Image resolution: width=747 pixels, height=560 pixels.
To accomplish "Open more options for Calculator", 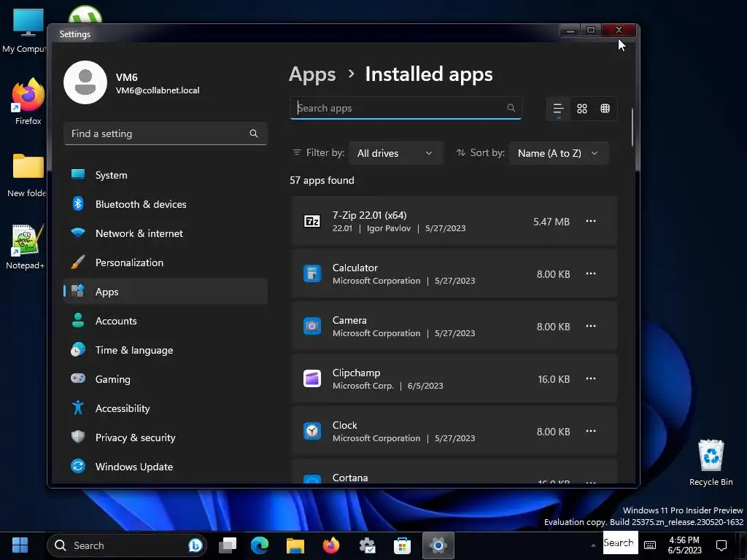I will (591, 273).
